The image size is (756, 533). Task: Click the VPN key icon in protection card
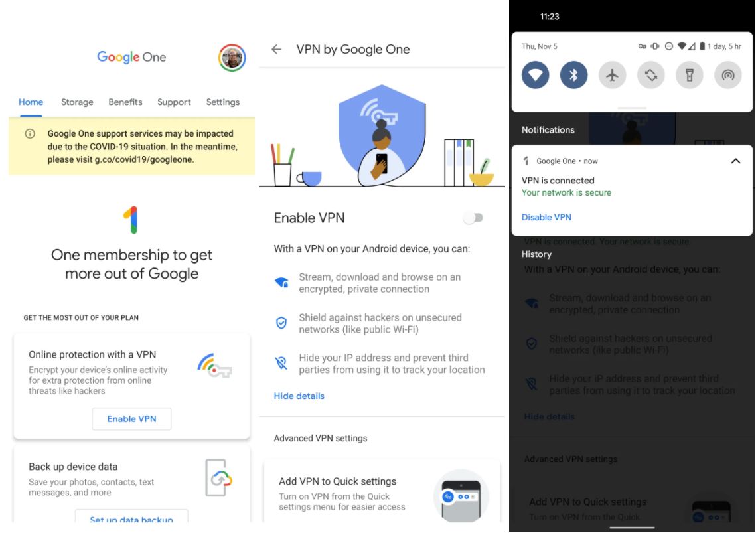[x=214, y=366]
